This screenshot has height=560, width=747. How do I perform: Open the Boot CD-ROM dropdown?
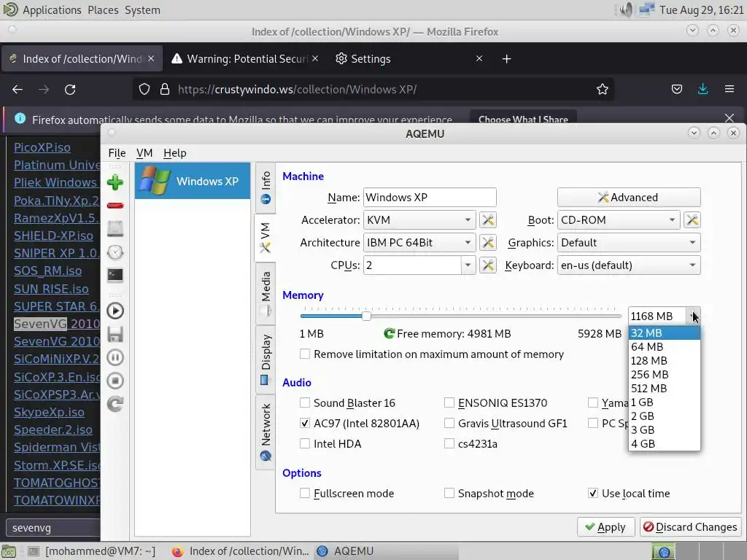click(x=619, y=220)
